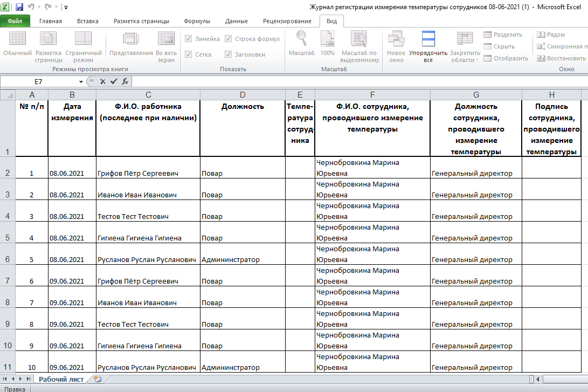Save workbook with the floppy icon
This screenshot has width=588, height=392.
pos(19,7)
